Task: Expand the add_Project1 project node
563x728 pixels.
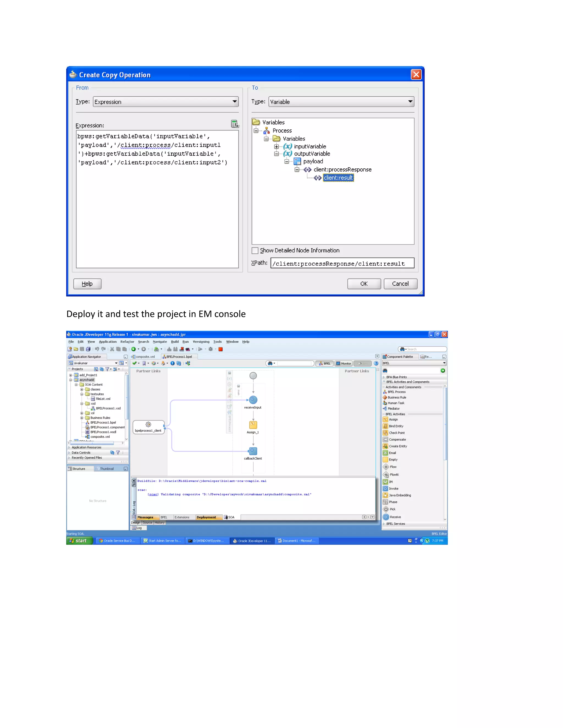Action: coord(71,375)
